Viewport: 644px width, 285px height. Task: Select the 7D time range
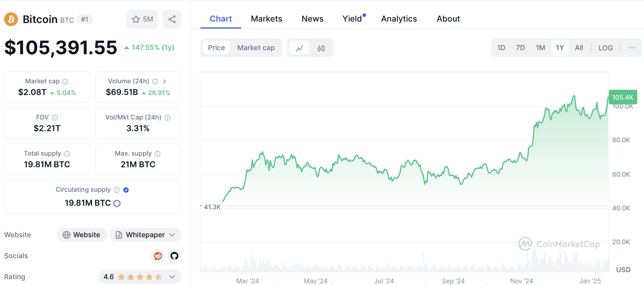(x=520, y=48)
